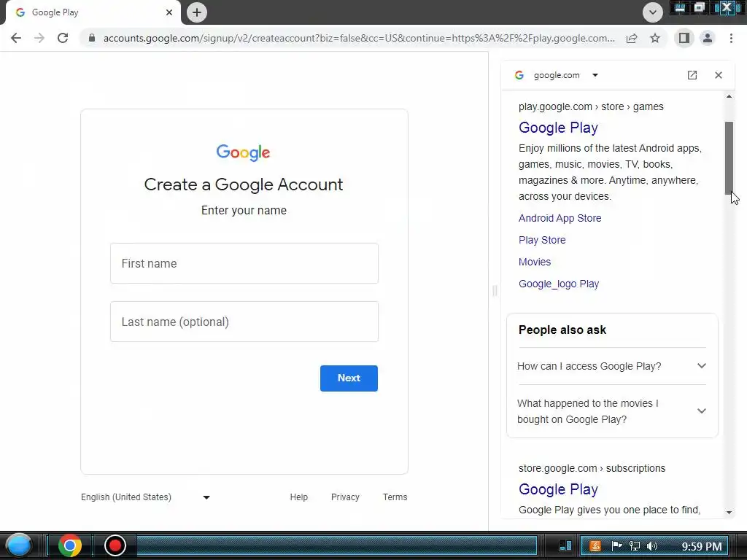Click Chrome icon in taskbar
Screen dimensions: 747x560
point(69,545)
